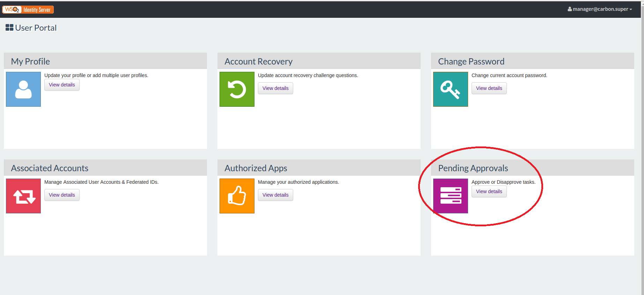Screen dimensions: 644x295
Task: Click text 'Manage Associated User Accounts & Federated IDs.'
Action: point(101,182)
